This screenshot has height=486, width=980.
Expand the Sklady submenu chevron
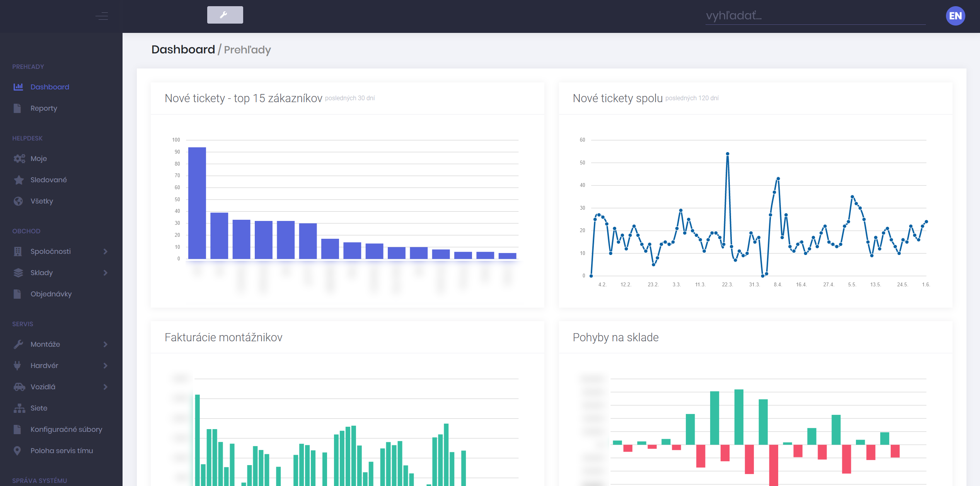click(x=105, y=273)
